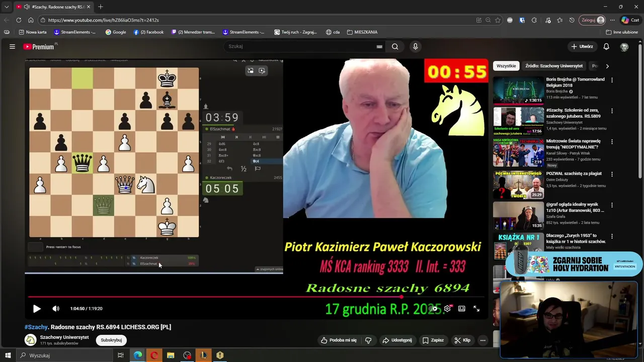Click the dislike thumb icon

pyautogui.click(x=368, y=340)
